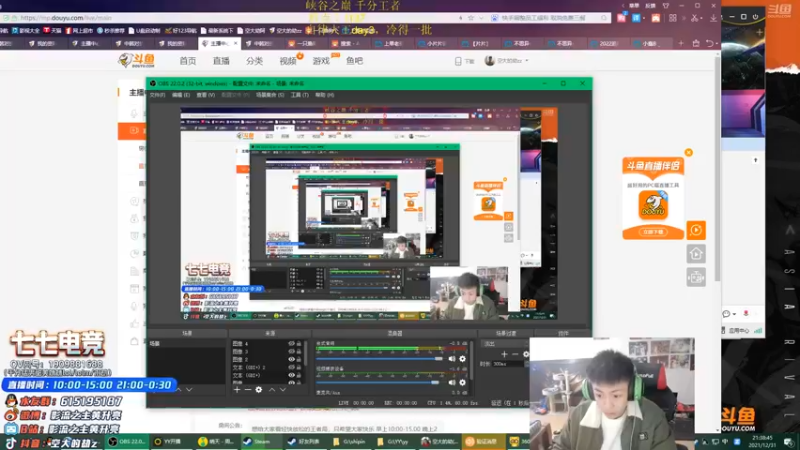This screenshot has height=450, width=800.
Task: Switch to OBS 22.0 in the taskbar
Action: click(x=128, y=441)
